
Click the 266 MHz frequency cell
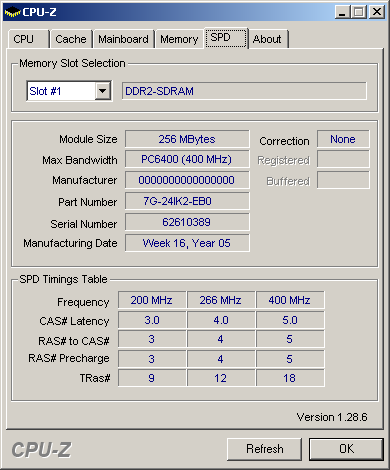coord(221,300)
